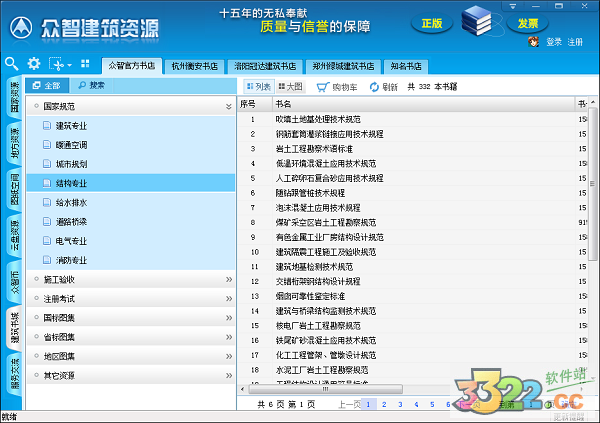Open settings via the gear icon

tap(33, 63)
